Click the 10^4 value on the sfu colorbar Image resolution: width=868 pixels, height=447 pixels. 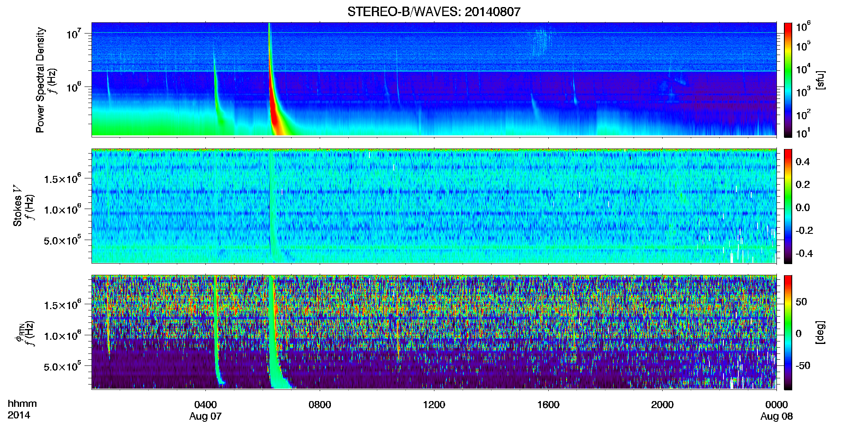coord(803,69)
